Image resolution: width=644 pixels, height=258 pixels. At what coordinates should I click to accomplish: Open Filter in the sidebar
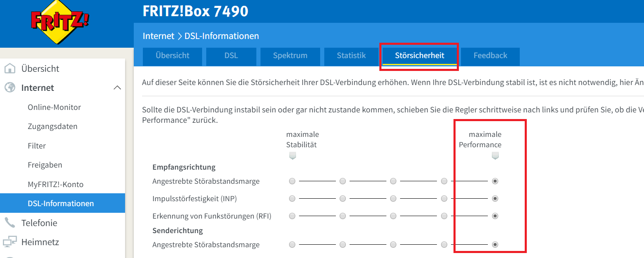(x=37, y=146)
